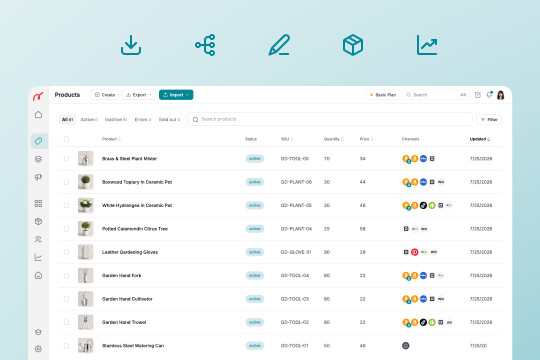Switch to the All tab
Screen dimensions: 540x360
[x=67, y=120]
